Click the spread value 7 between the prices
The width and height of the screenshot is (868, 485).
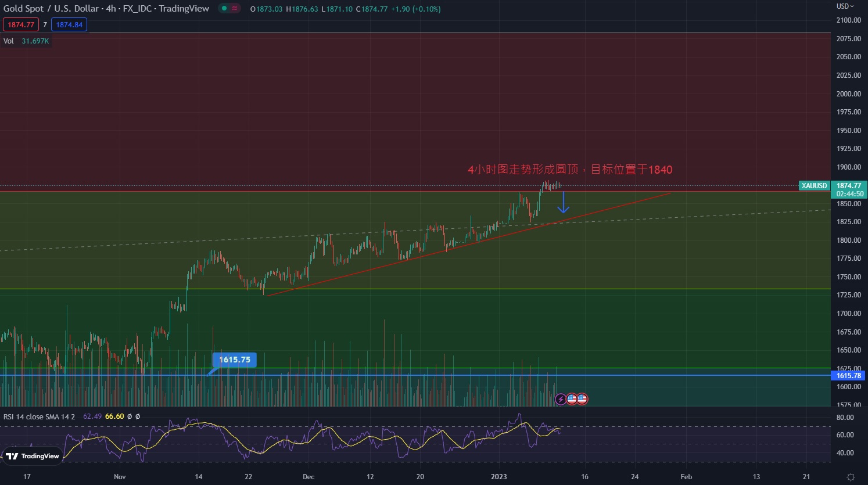(45, 25)
